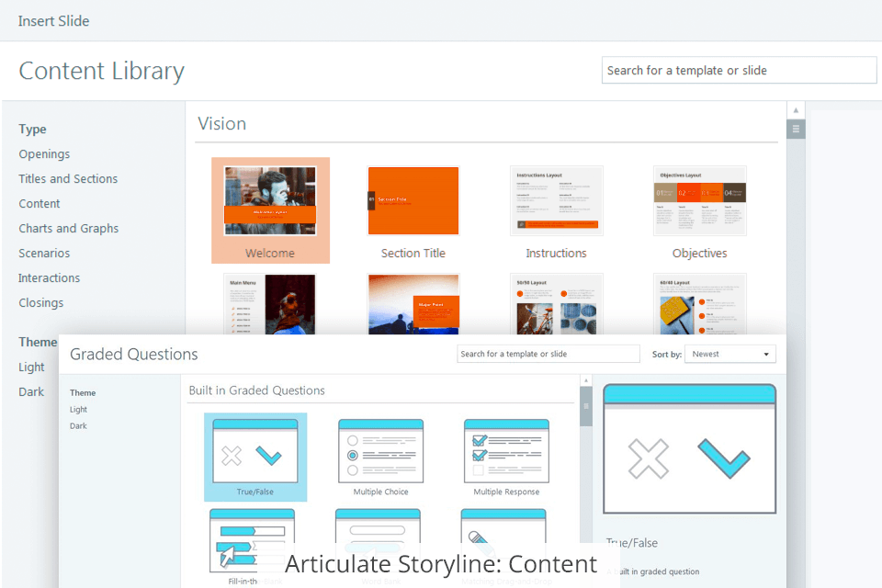Click the Insert Slide title text
This screenshot has height=588, width=882.
[x=53, y=21]
